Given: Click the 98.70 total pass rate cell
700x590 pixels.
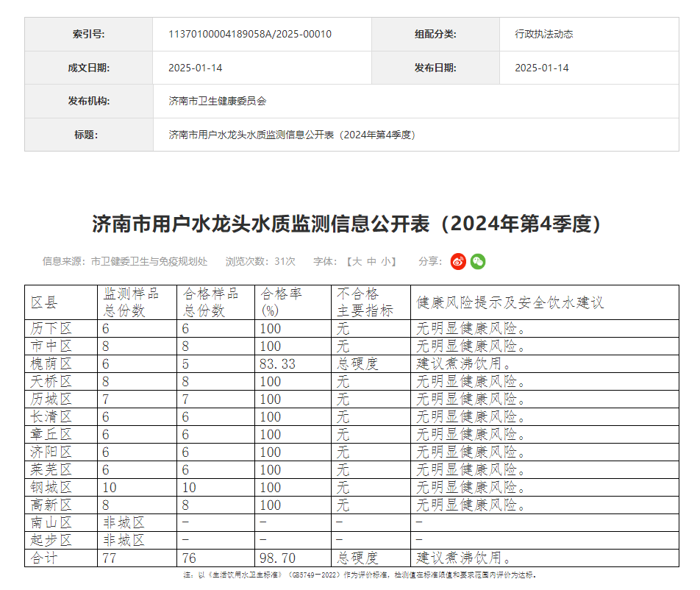Looking at the screenshot, I should coord(278,558).
